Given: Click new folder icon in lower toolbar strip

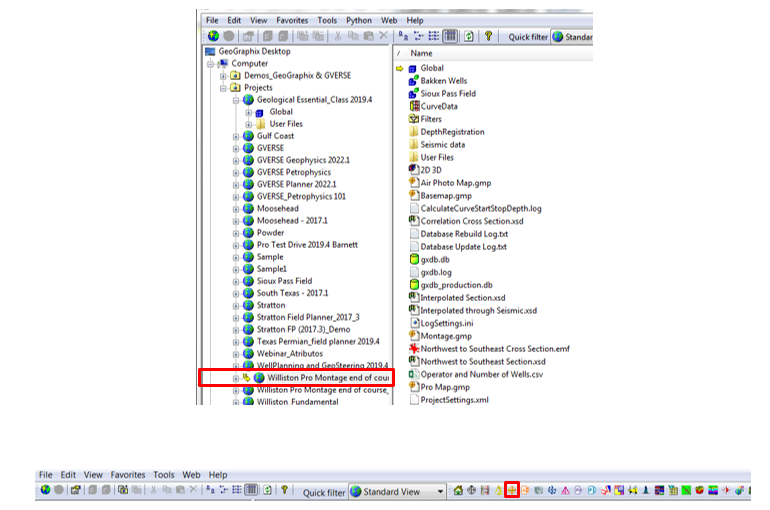Looking at the screenshot, I should 123,490.
